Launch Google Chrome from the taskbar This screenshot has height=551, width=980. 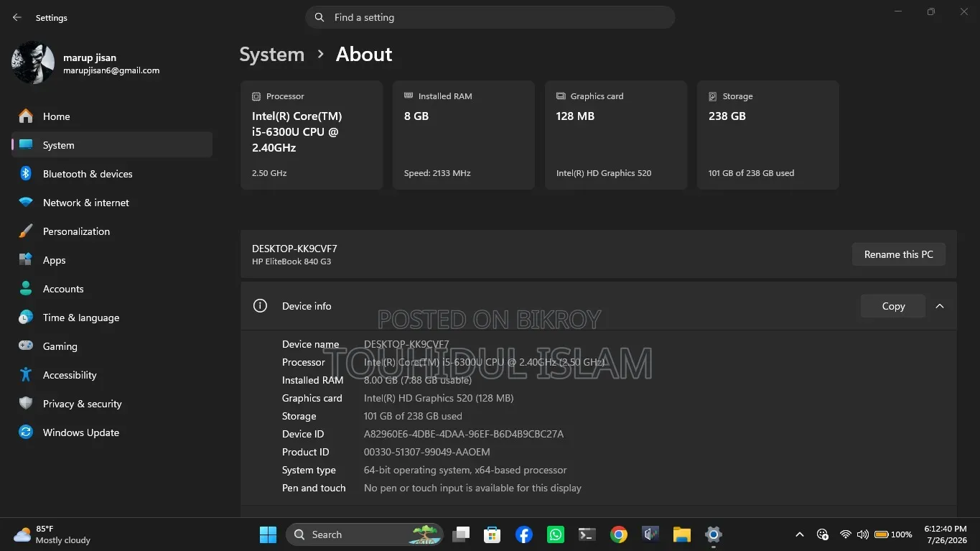(619, 534)
